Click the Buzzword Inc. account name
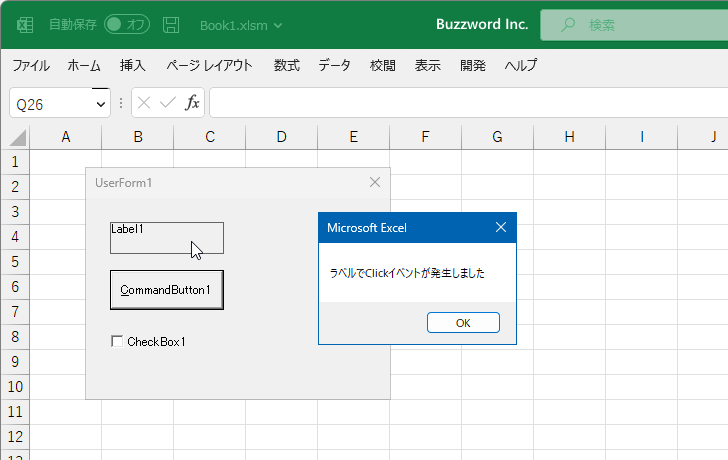The height and width of the screenshot is (460, 728). [x=482, y=24]
